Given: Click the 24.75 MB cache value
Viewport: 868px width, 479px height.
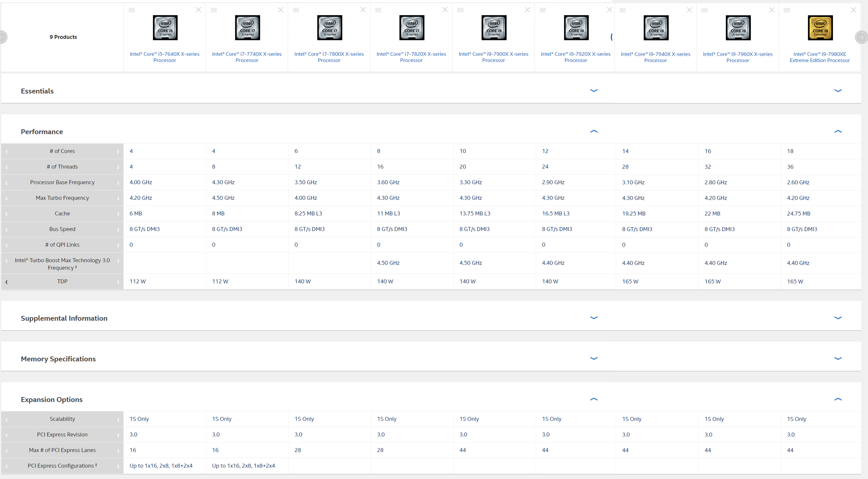Looking at the screenshot, I should [798, 213].
